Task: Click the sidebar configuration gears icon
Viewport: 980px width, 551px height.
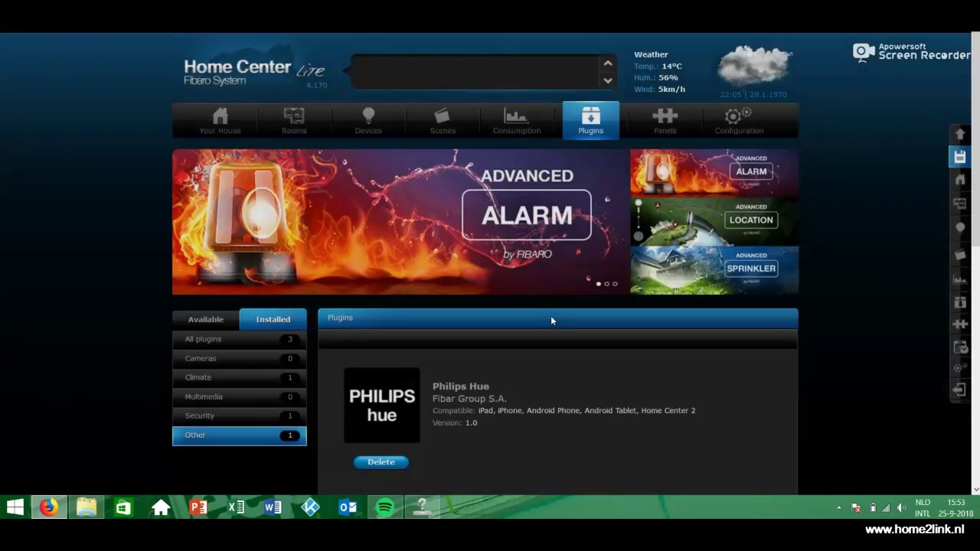Action: coord(960,368)
